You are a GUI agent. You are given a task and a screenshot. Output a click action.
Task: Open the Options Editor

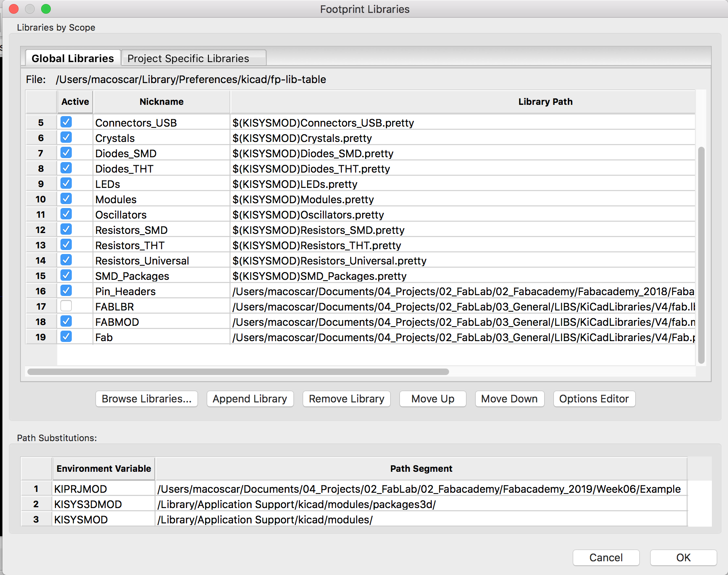(594, 399)
